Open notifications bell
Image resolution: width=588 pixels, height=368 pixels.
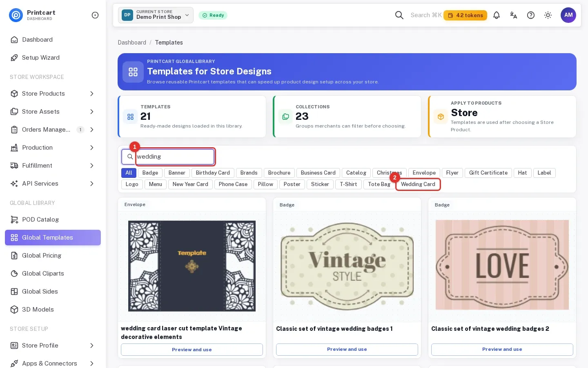coord(497,15)
